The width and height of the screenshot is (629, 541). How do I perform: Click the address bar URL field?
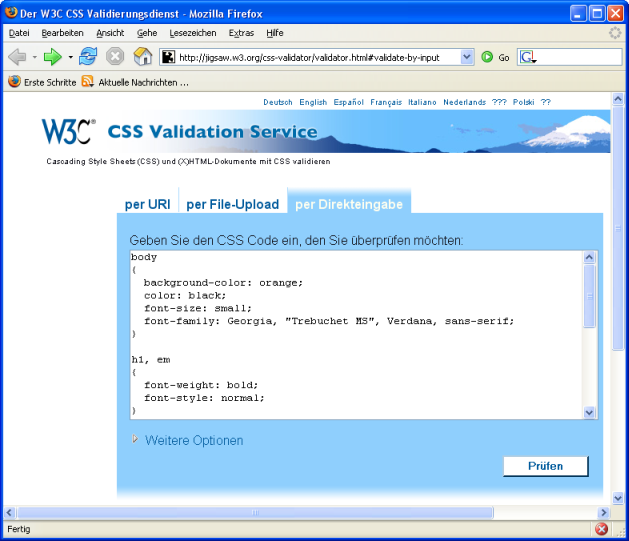pyautogui.click(x=319, y=57)
